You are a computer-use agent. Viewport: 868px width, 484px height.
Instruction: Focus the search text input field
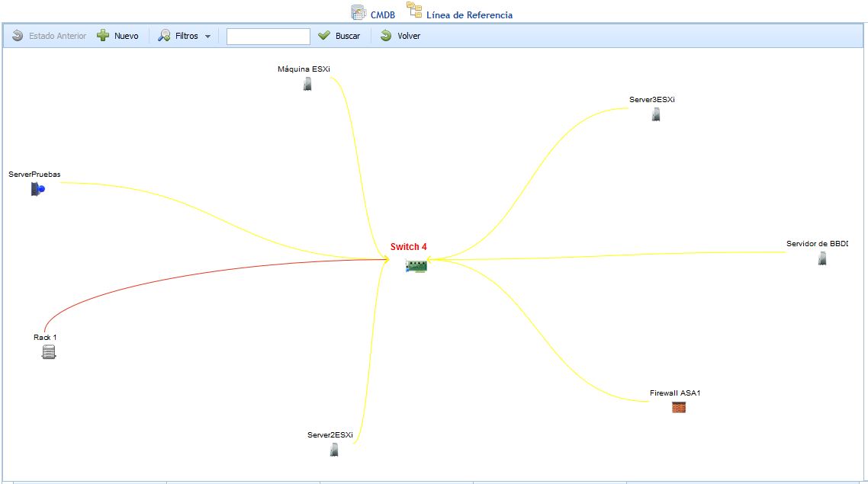click(x=268, y=36)
